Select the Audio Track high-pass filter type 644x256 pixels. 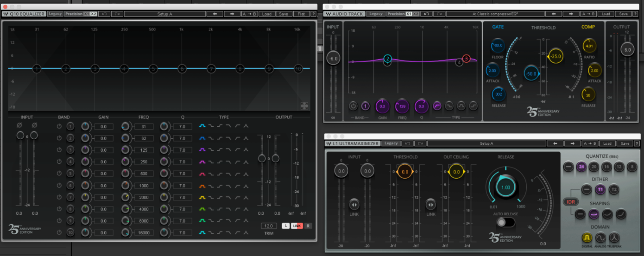437,106
